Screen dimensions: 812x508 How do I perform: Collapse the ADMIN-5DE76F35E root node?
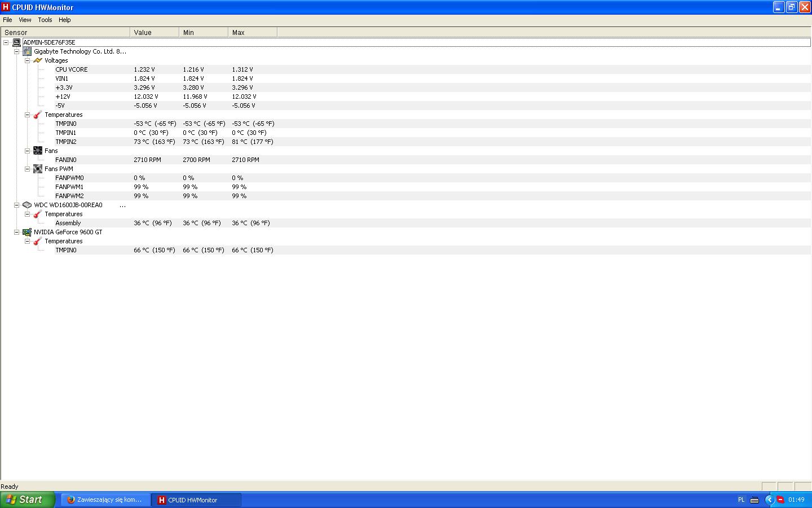tap(6, 42)
